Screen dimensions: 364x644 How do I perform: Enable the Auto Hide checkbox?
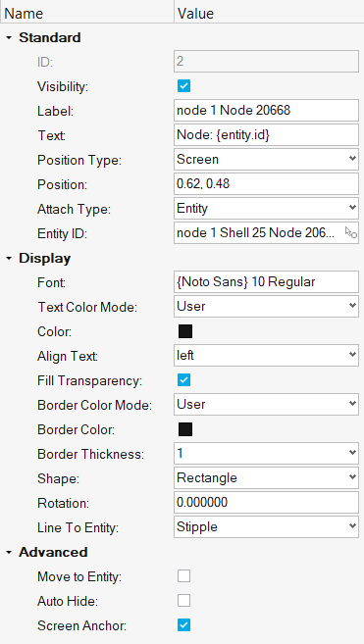coord(183,601)
